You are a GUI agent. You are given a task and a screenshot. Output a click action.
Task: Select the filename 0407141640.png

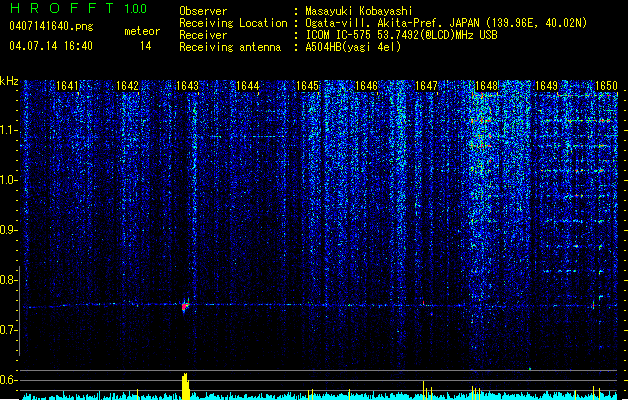pos(51,26)
